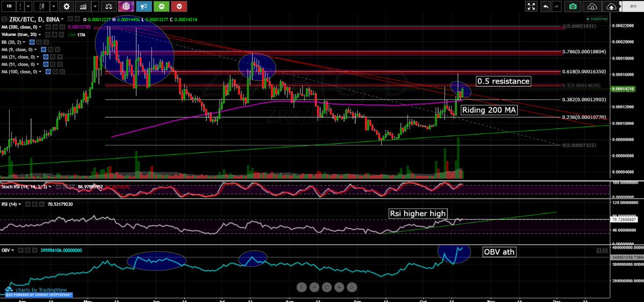
Task: Click the red down-arrow button
Action: [x=179, y=6]
